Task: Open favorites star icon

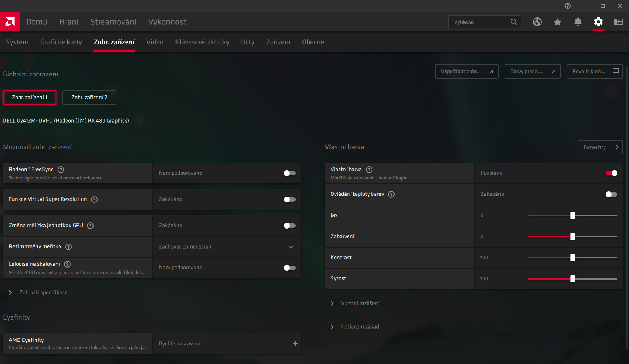Action: pos(558,22)
